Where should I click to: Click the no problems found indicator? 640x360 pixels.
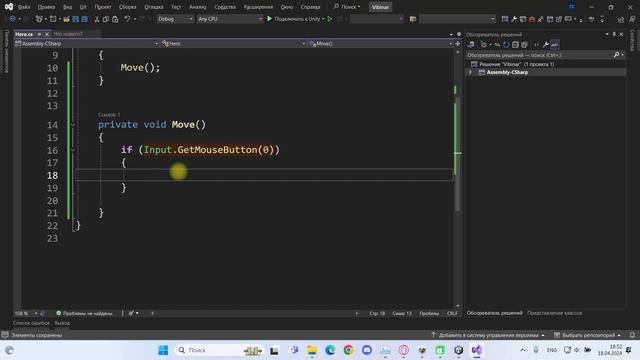pyautogui.click(x=84, y=313)
